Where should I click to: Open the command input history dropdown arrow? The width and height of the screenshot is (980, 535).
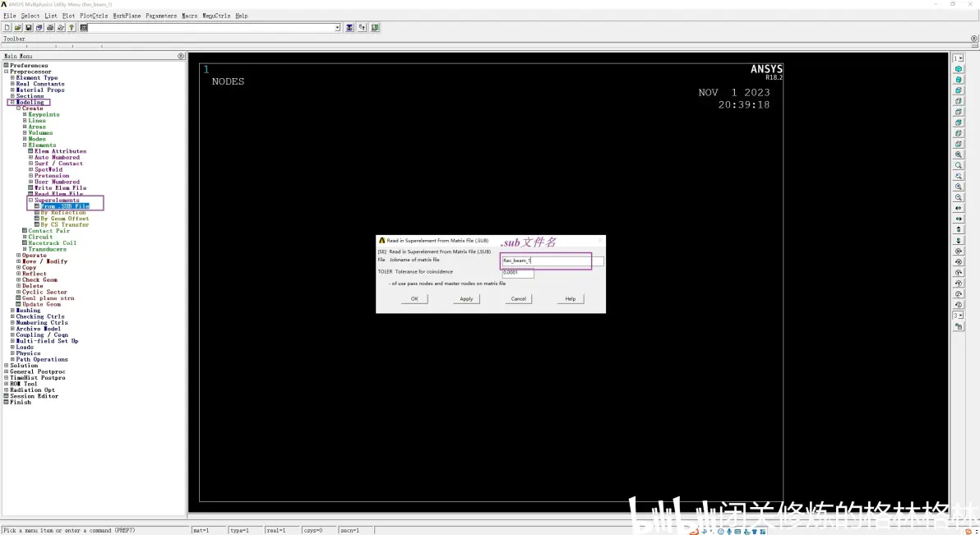click(338, 27)
